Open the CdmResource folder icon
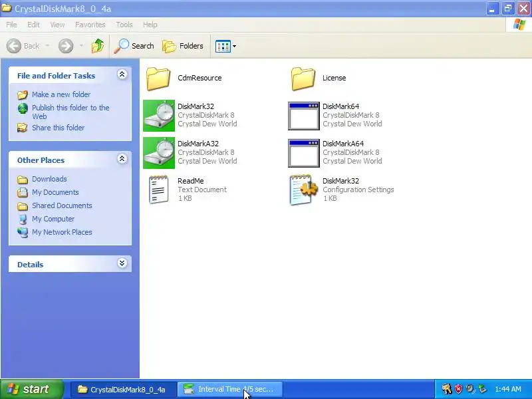The image size is (532, 399). [158, 78]
